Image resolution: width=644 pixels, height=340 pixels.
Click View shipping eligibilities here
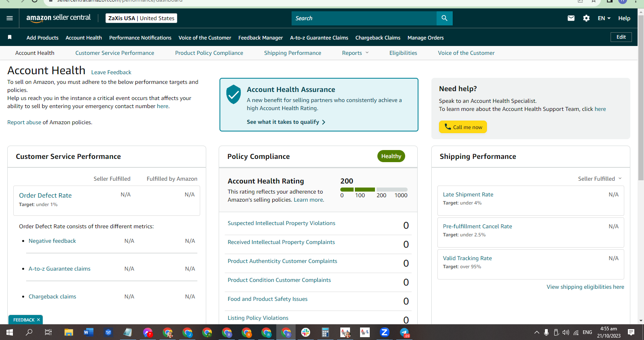(x=585, y=287)
